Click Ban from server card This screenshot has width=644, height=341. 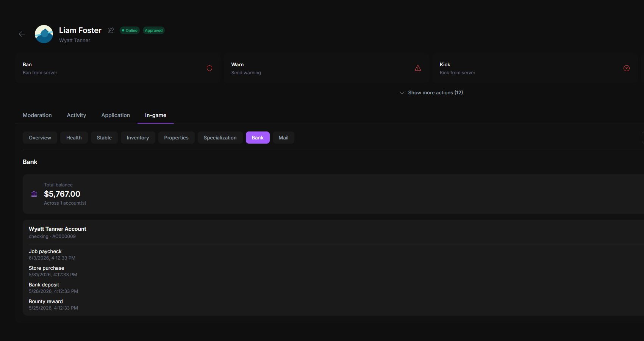[x=118, y=68]
